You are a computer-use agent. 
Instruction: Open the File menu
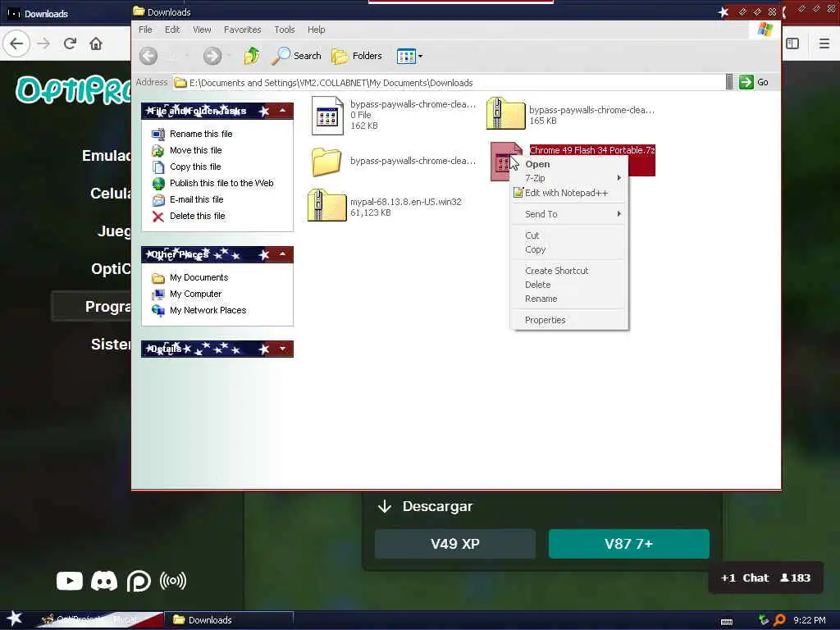coord(145,30)
